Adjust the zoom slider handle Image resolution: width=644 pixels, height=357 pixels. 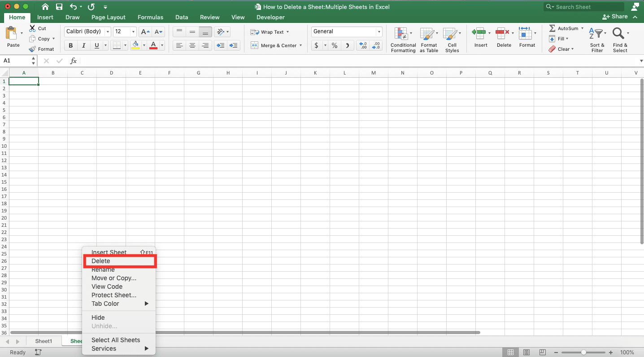pyautogui.click(x=583, y=353)
